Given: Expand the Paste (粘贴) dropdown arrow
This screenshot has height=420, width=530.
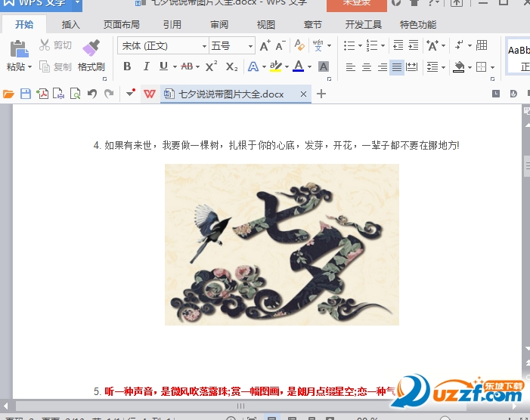Looking at the screenshot, I should [29, 66].
